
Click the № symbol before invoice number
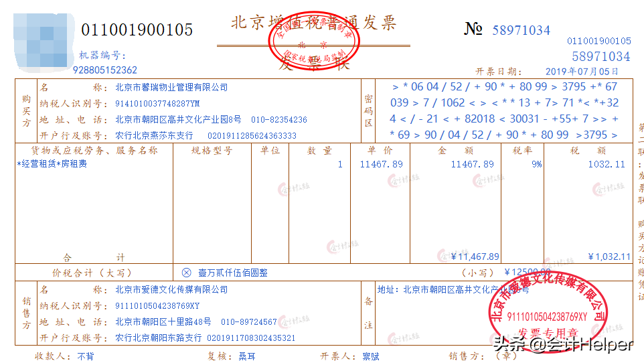tap(473, 29)
